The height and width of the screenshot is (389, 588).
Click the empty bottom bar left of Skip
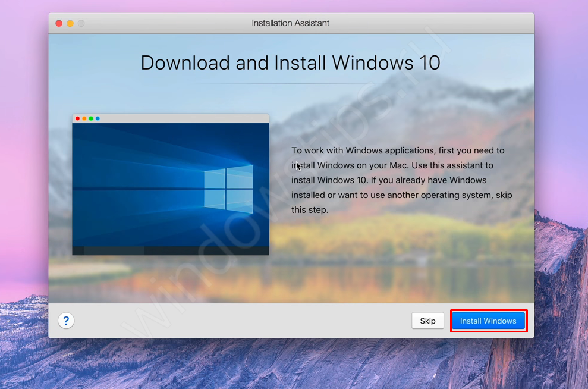coord(238,321)
